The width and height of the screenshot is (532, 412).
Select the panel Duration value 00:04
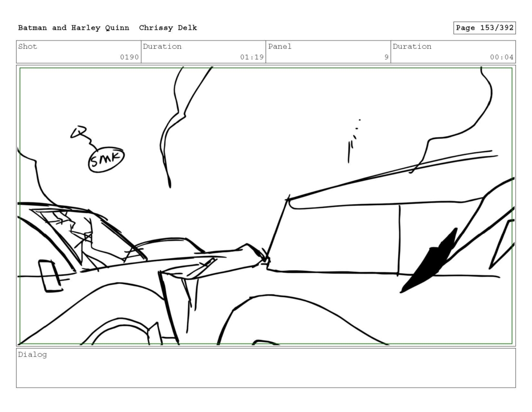click(x=501, y=57)
